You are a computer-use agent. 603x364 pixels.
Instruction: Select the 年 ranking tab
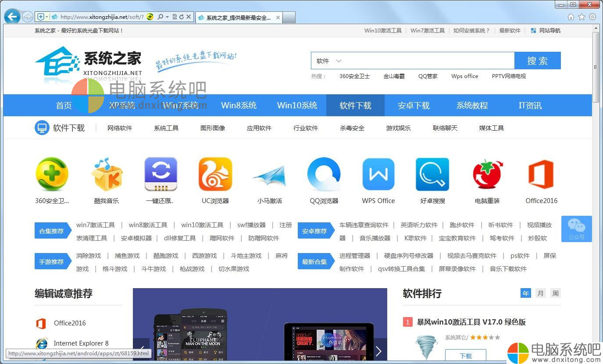click(526, 293)
